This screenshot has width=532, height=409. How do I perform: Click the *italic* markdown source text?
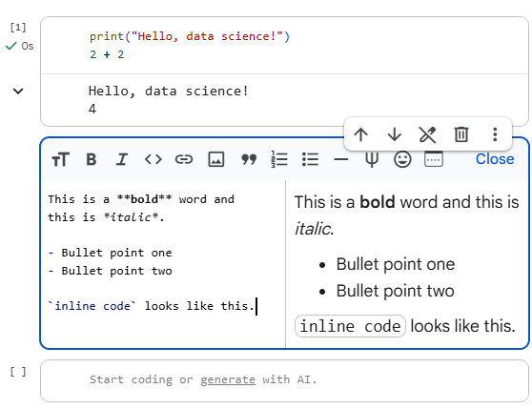coord(131,217)
